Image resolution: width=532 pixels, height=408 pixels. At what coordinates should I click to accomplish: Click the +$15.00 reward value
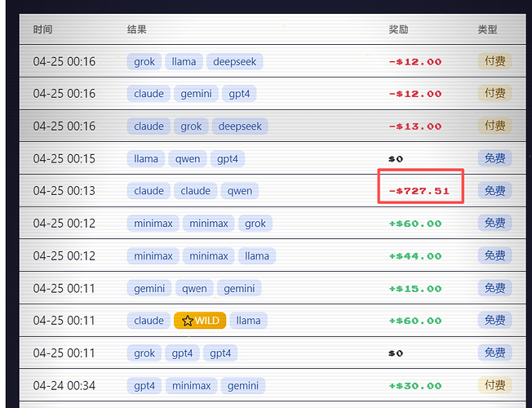click(x=415, y=289)
